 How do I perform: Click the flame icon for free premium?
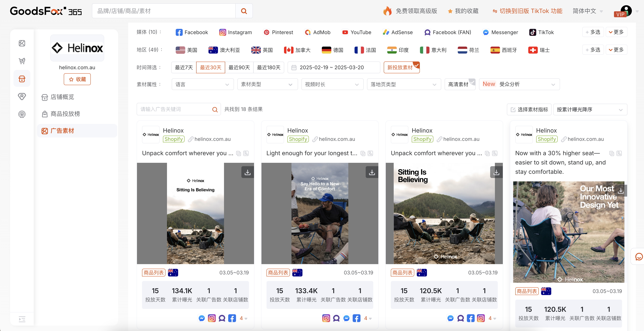pyautogui.click(x=387, y=11)
